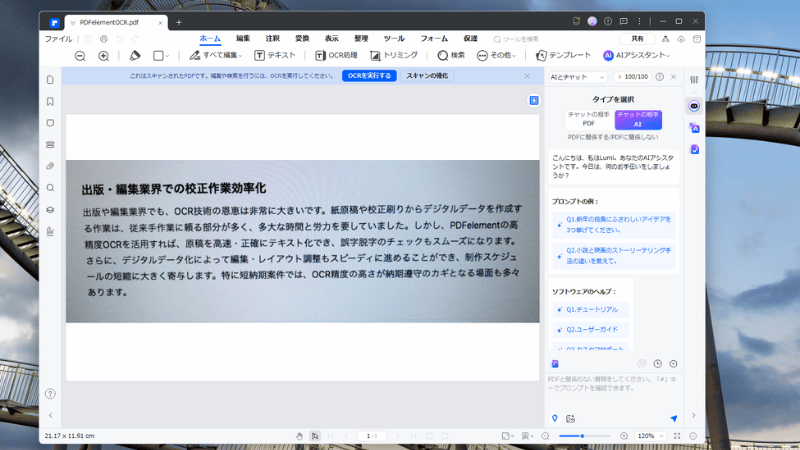Select チャットの相手 PDF option

tap(588, 119)
